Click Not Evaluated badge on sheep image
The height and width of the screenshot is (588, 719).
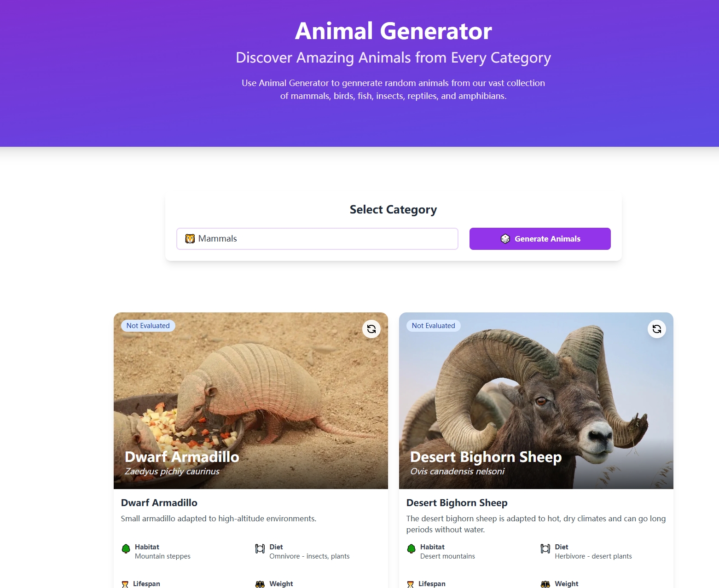[434, 326]
